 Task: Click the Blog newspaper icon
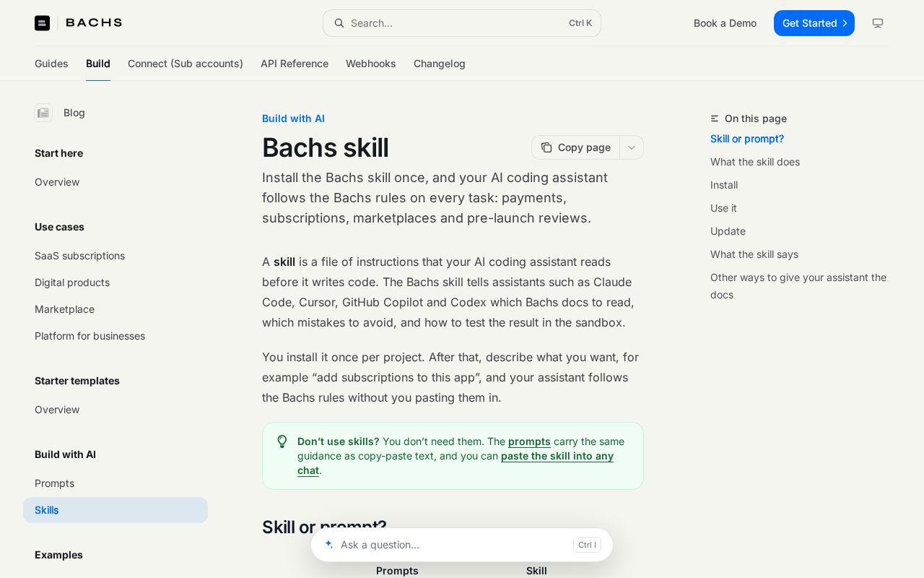43,113
